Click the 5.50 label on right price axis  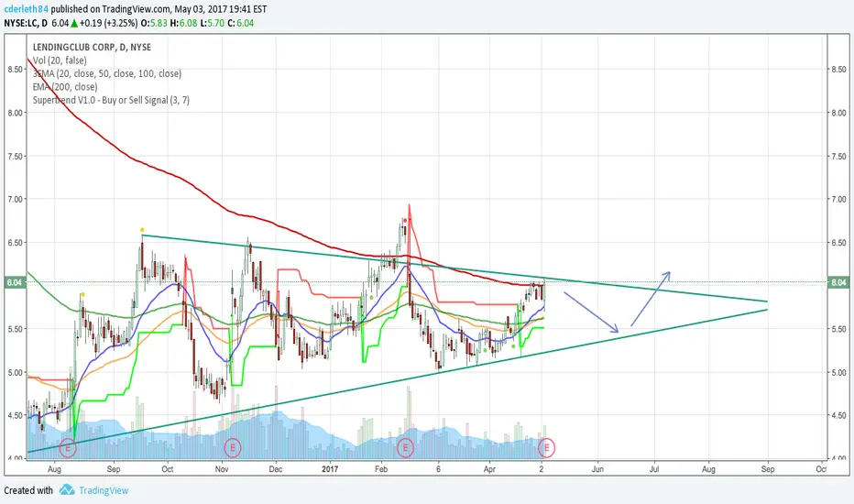click(838, 329)
